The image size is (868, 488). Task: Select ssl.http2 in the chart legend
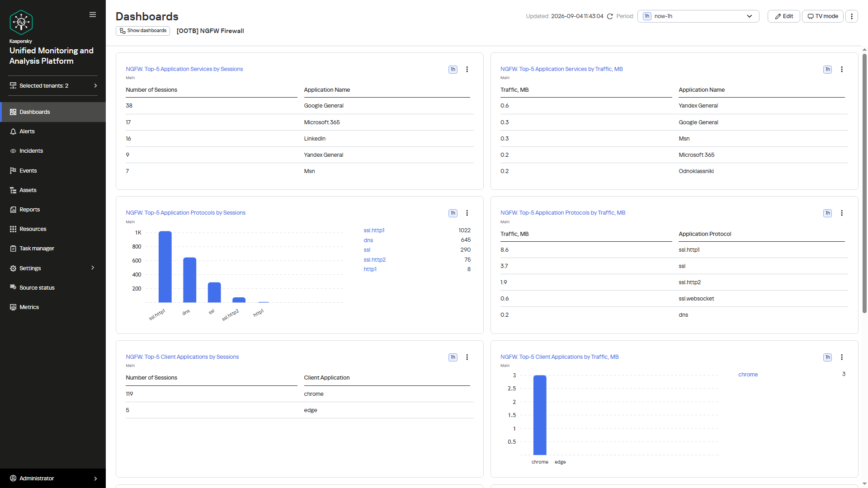(375, 260)
